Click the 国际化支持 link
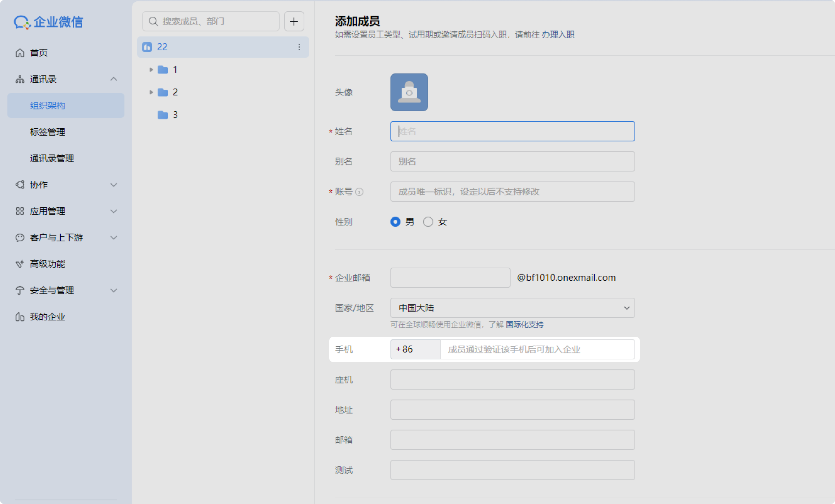The width and height of the screenshot is (835, 504). click(524, 324)
